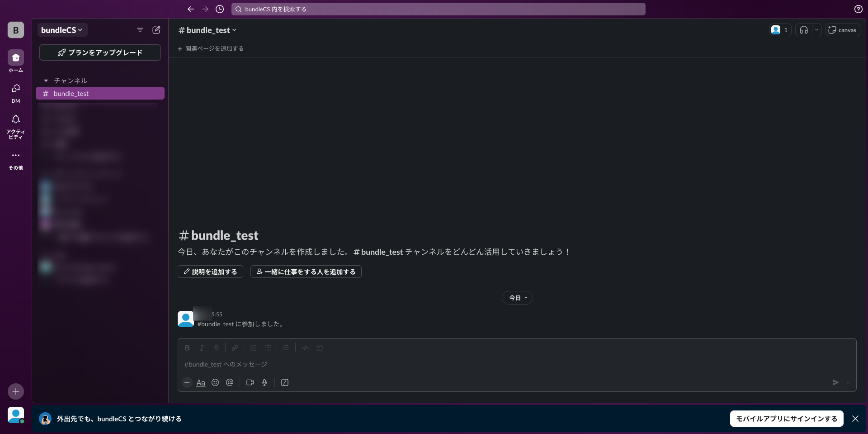Click the mention @ icon
Viewport: 868px width, 434px height.
pyautogui.click(x=230, y=382)
